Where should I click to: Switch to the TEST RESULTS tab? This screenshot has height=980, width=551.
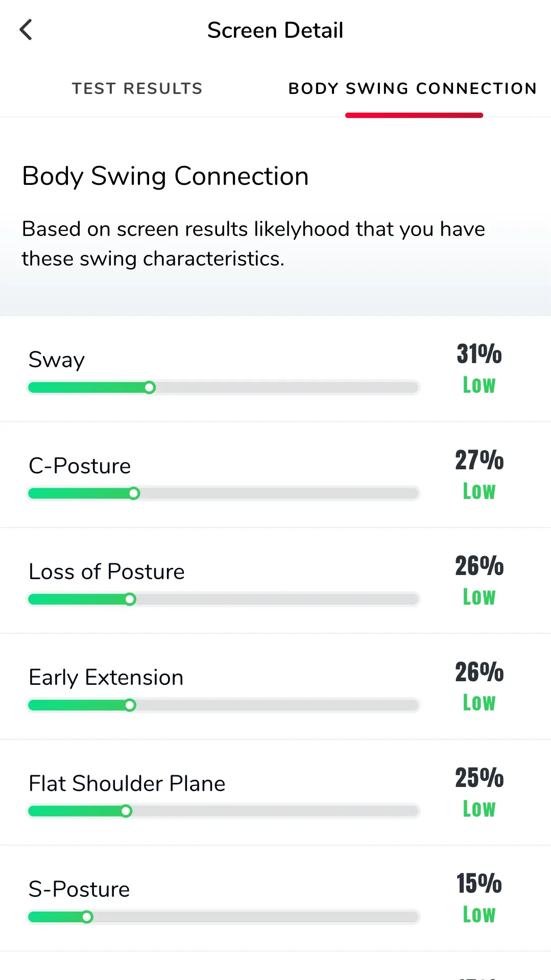[137, 88]
